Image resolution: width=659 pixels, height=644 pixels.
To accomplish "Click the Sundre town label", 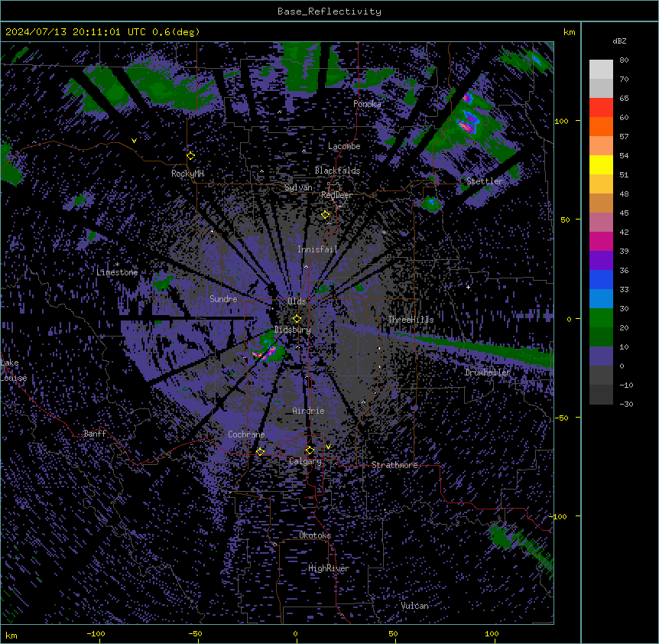I will [x=223, y=299].
